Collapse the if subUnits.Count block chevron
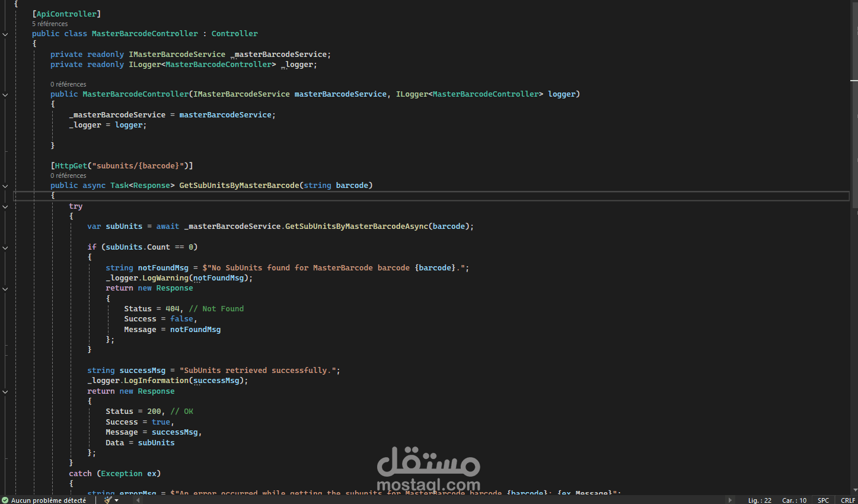 (5, 247)
